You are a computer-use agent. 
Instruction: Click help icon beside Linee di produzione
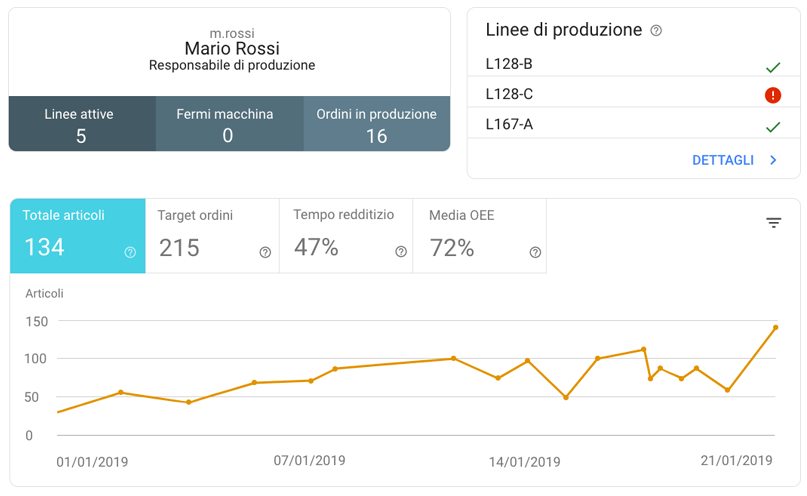tap(656, 31)
